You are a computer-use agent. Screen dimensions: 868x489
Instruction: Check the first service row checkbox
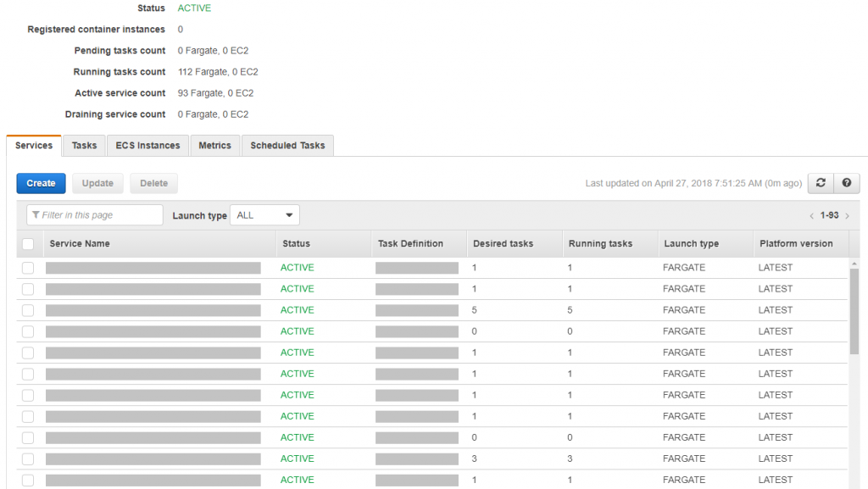tap(28, 267)
